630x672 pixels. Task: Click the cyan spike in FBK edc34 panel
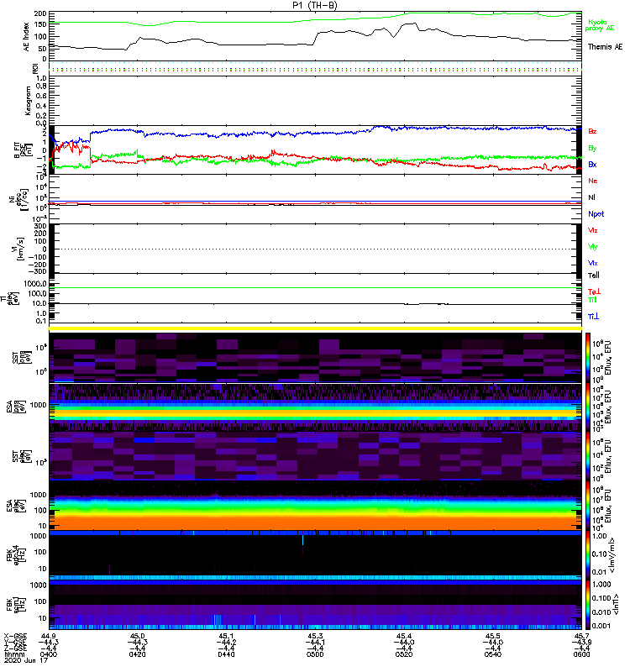302,540
